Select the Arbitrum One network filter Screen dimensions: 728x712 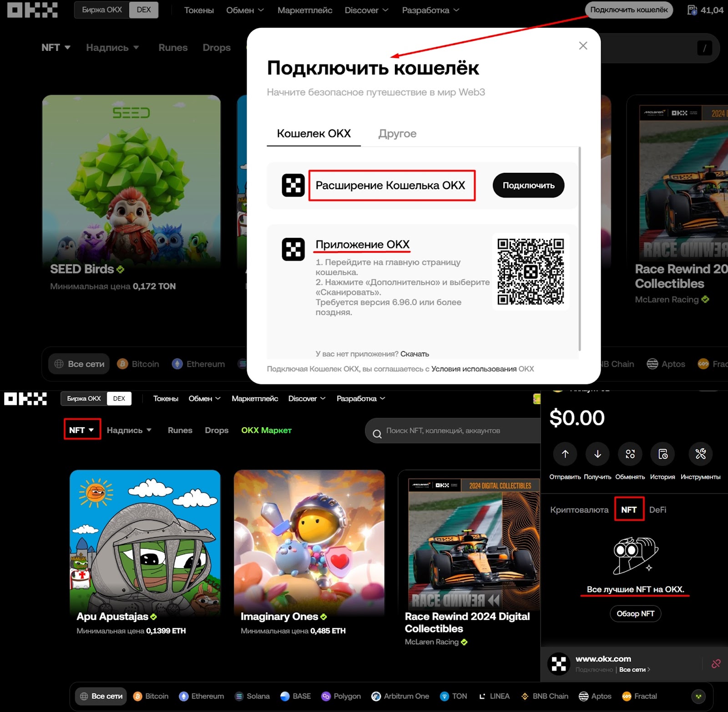pos(400,696)
